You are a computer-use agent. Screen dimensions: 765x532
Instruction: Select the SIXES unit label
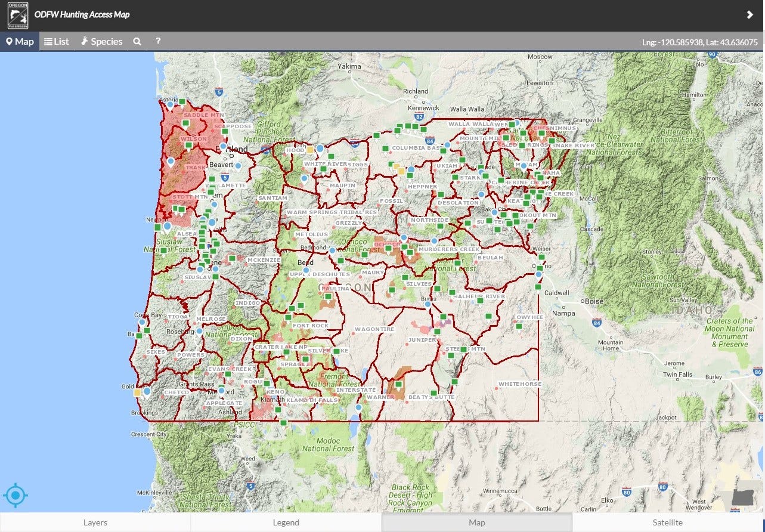pos(155,352)
